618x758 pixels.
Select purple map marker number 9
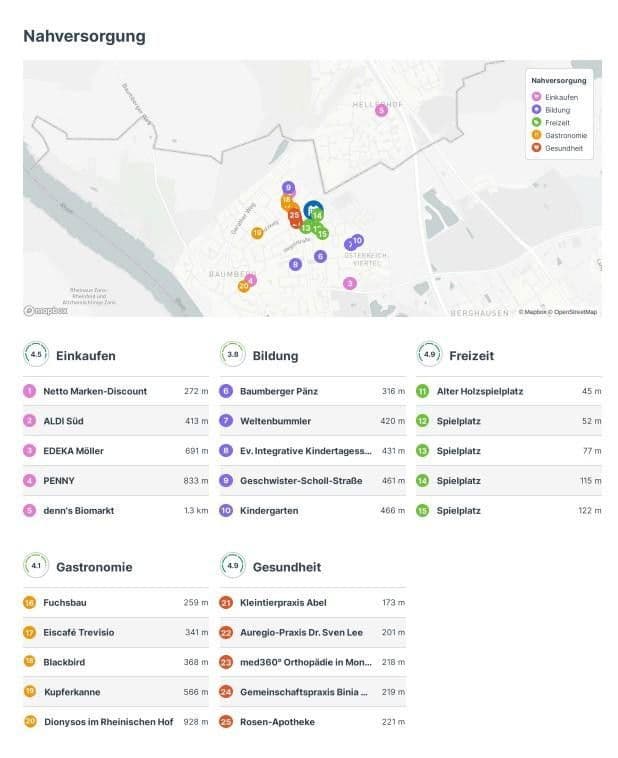(x=288, y=187)
